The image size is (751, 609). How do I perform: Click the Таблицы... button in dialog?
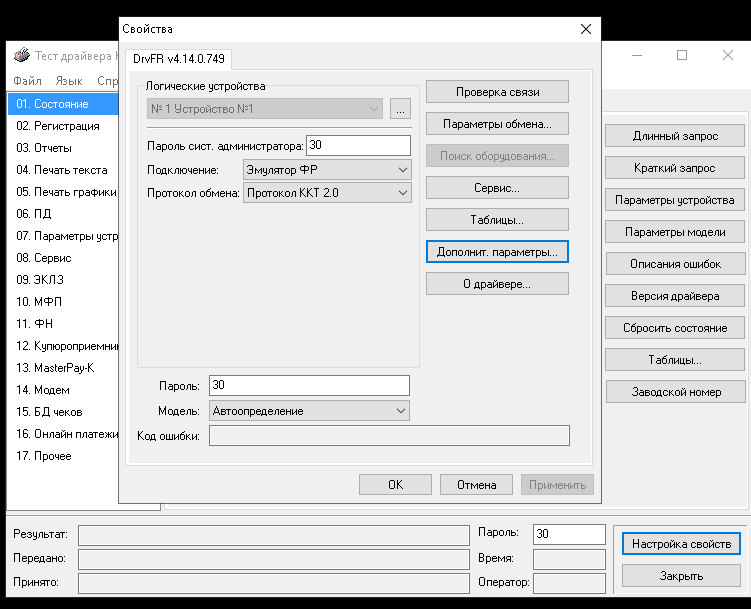pyautogui.click(x=497, y=220)
